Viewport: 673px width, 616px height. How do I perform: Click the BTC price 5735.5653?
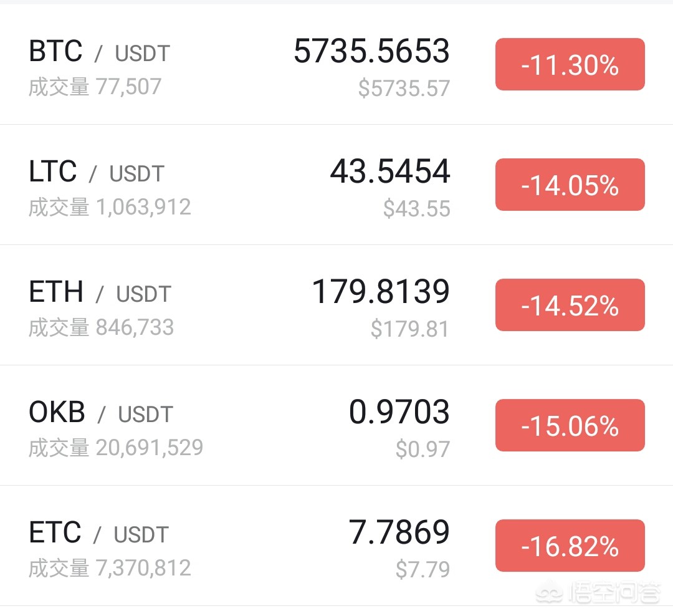point(371,51)
